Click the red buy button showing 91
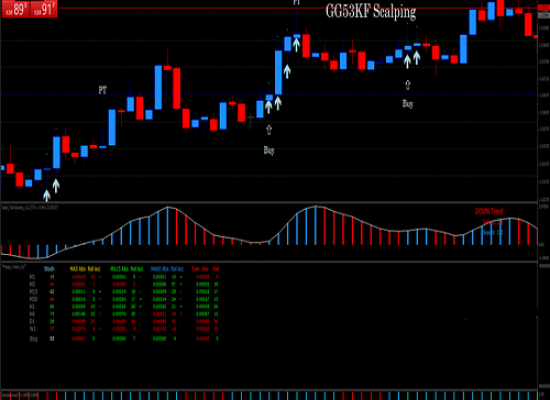 [43, 9]
